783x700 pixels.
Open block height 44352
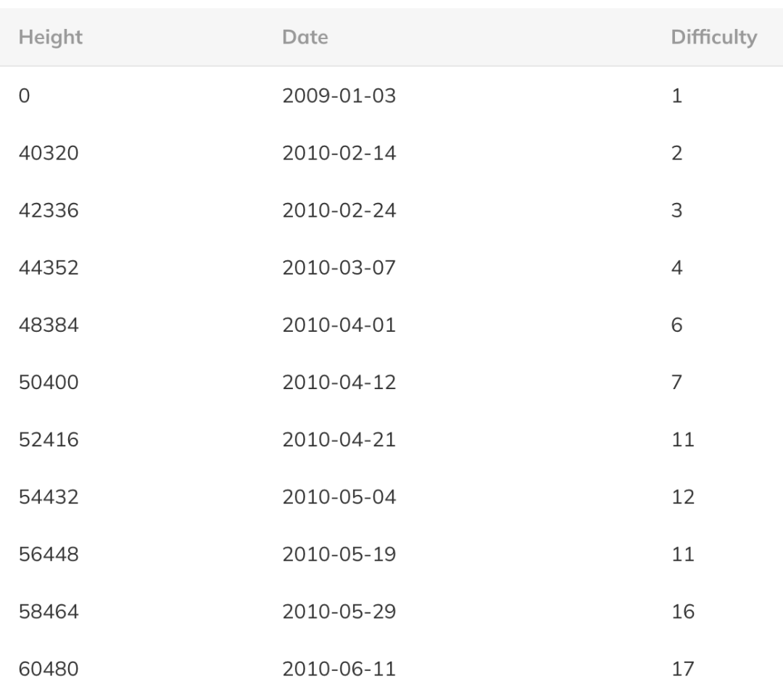click(49, 268)
